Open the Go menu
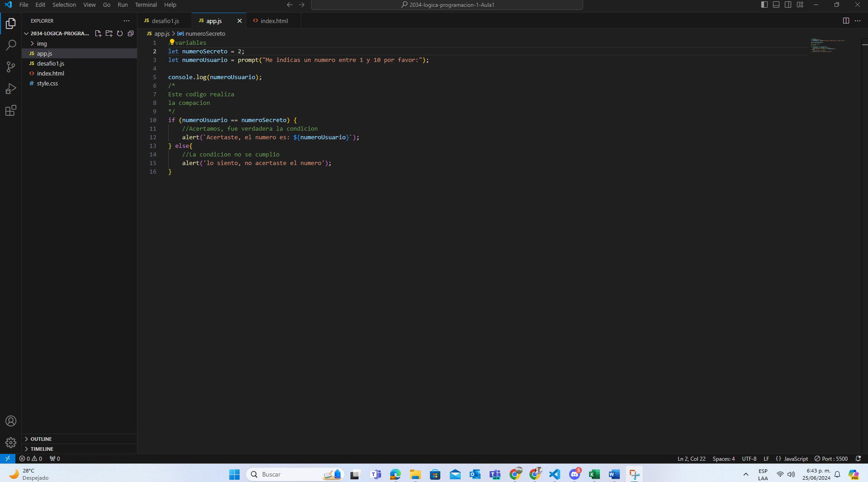The height and width of the screenshot is (482, 868). point(107,5)
